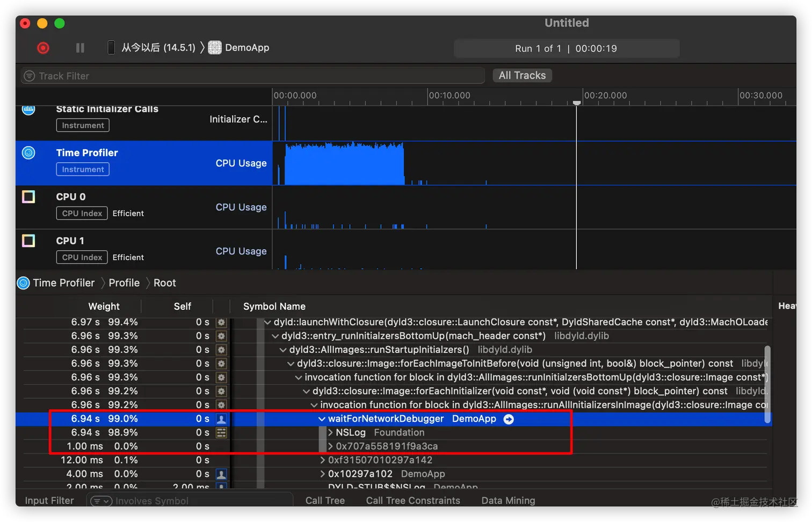Image resolution: width=812 pixels, height=522 pixels.
Task: Click CPU Index badge for CPU 0
Action: pyautogui.click(x=82, y=213)
